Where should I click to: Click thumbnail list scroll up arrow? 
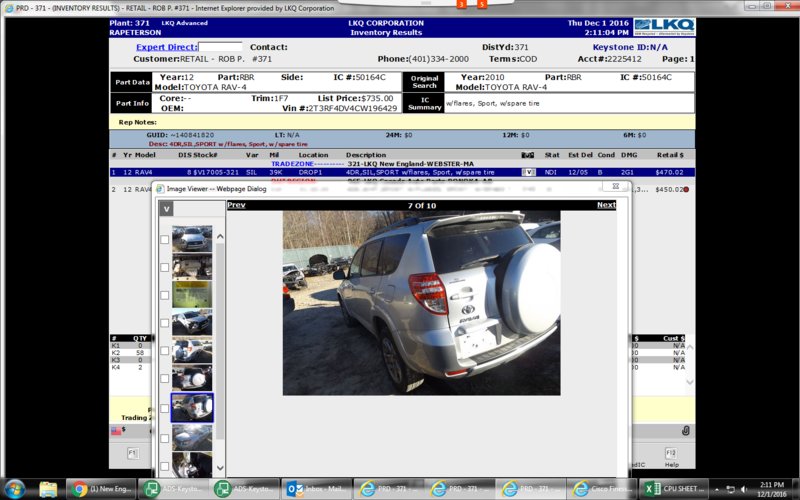click(x=220, y=237)
